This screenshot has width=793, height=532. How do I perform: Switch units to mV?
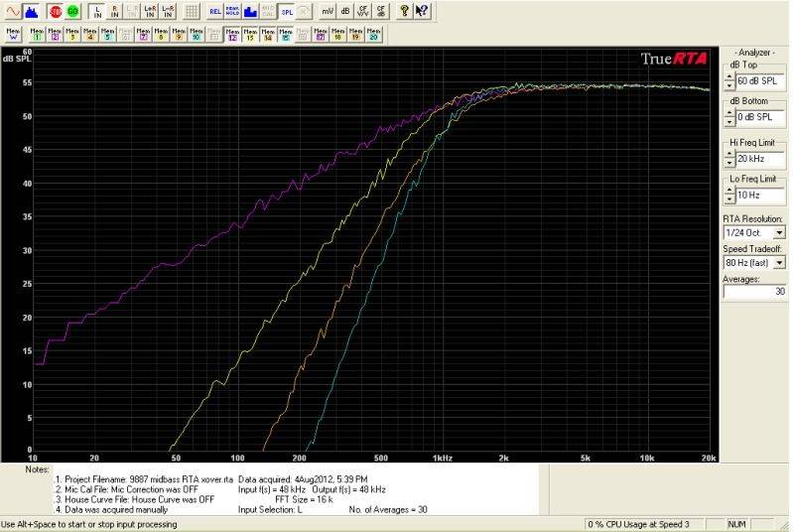pos(328,11)
